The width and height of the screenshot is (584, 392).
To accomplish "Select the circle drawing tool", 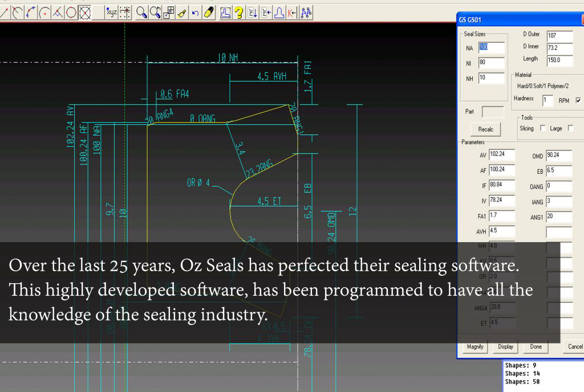I will [71, 13].
